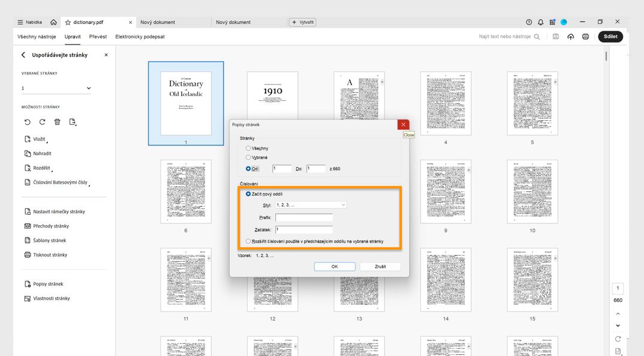Image resolution: width=644 pixels, height=356 pixels.
Task: Open the Nabídka hamburger menu
Action: [29, 22]
